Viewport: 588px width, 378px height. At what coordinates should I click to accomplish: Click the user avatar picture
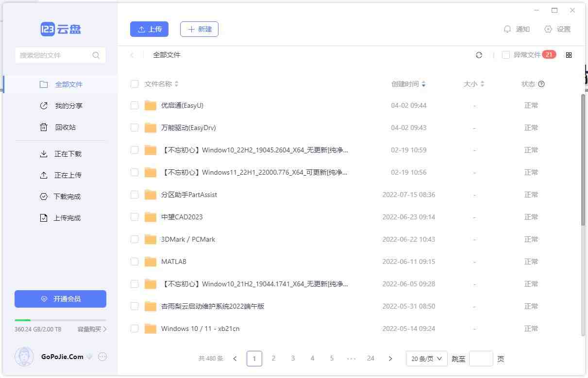pos(24,357)
